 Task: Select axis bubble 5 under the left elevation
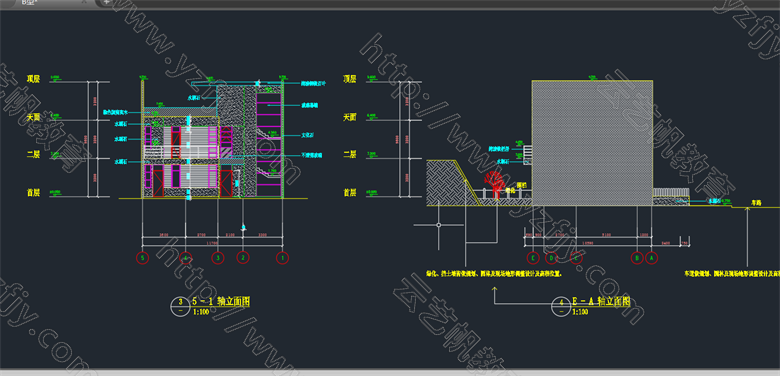pyautogui.click(x=142, y=258)
